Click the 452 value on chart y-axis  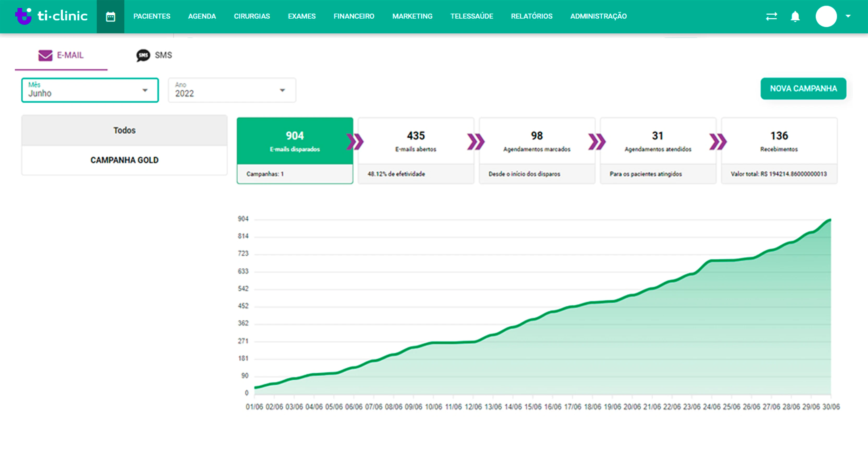(243, 306)
